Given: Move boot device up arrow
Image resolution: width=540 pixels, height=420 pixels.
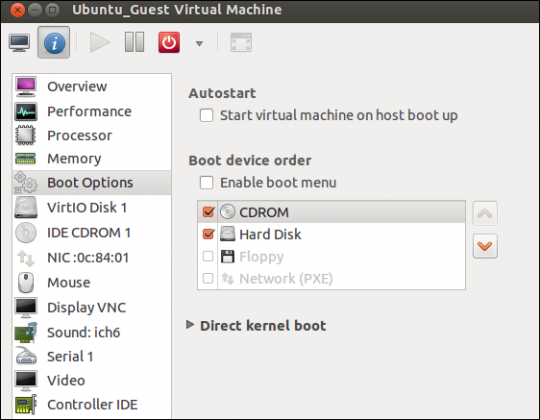Looking at the screenshot, I should tap(485, 214).
